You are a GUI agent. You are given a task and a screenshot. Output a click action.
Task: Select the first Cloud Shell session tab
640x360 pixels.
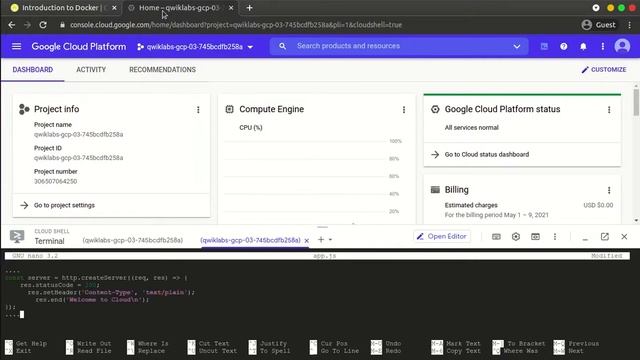coord(133,240)
